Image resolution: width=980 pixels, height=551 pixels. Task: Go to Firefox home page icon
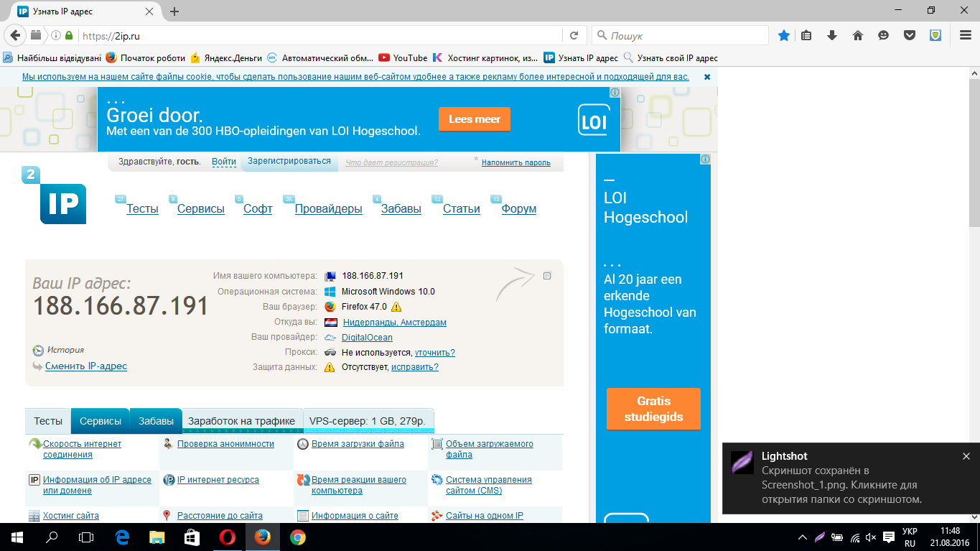click(857, 35)
